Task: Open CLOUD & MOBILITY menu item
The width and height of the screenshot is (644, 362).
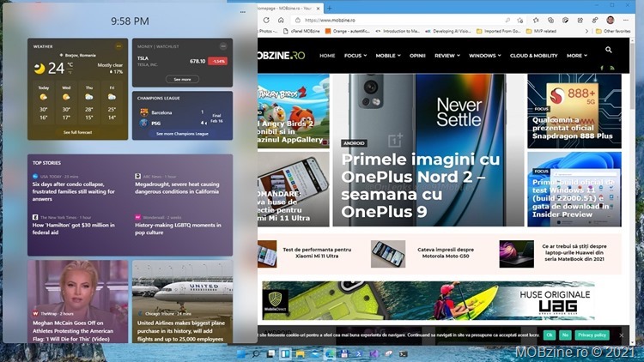Action: (x=533, y=56)
